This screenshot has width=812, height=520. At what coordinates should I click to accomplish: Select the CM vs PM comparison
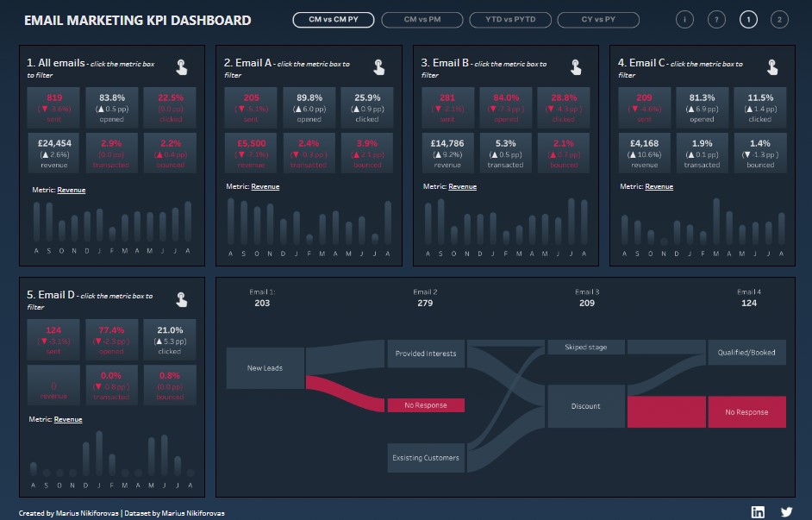[x=422, y=20]
